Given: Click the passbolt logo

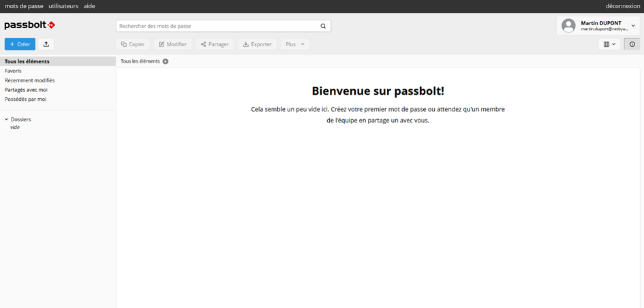Looking at the screenshot, I should tap(30, 26).
